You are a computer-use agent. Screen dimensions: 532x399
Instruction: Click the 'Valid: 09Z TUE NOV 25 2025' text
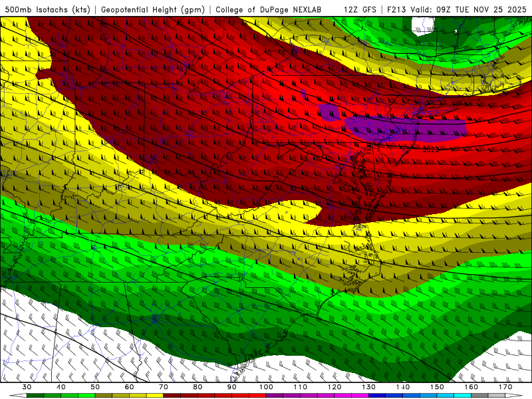tap(468, 9)
